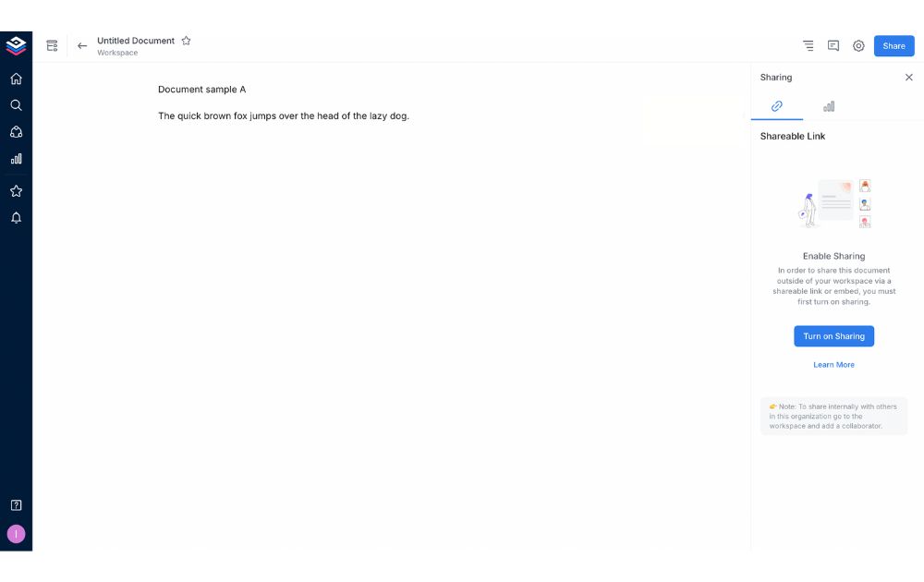Viewport: 924px width, 582px height.
Task: Show the table of contents outline icon
Action: pos(808,45)
